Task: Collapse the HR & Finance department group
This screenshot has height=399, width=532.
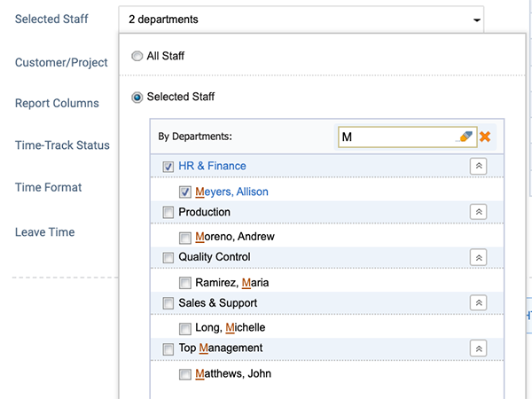Action: [479, 166]
